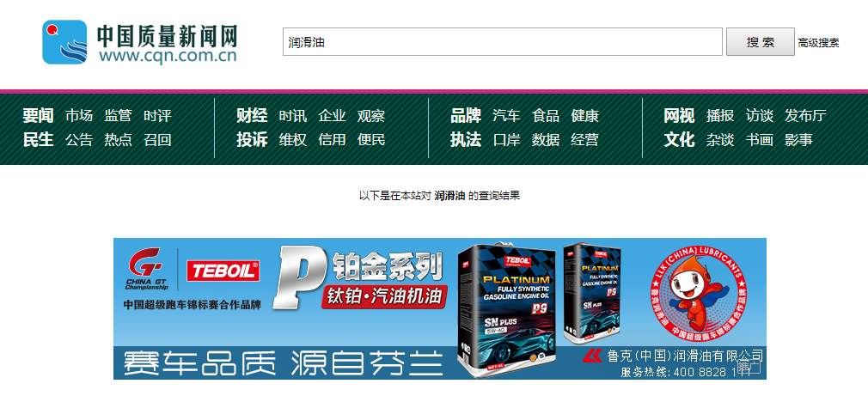The image size is (868, 402).
Task: Select the 便民 menu item
Action: pos(371,140)
